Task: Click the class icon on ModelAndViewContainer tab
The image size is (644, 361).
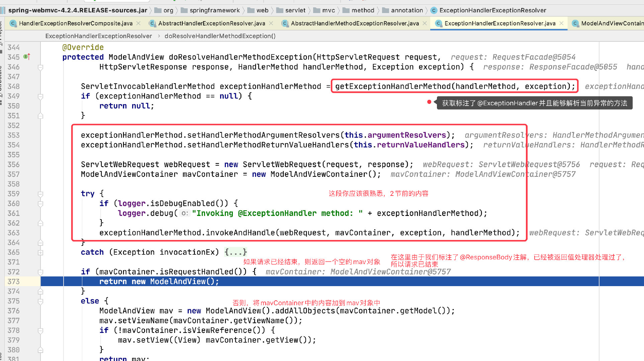Action: coord(575,23)
